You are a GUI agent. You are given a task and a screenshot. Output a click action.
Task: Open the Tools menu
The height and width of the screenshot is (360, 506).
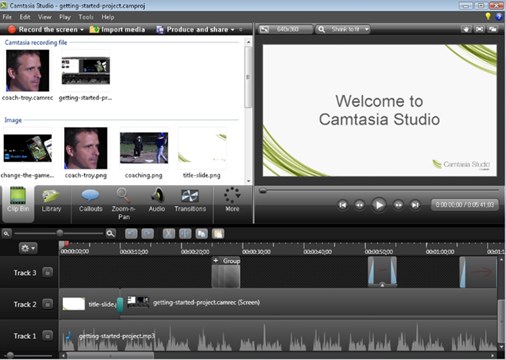(86, 17)
